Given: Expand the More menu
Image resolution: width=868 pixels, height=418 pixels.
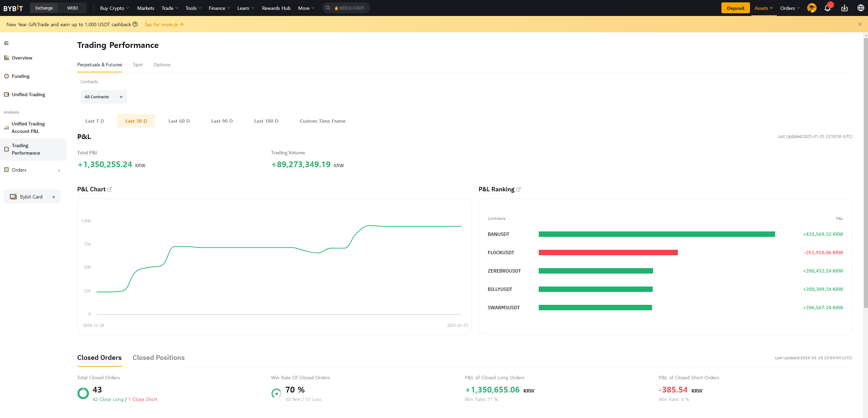Looking at the screenshot, I should [x=306, y=8].
